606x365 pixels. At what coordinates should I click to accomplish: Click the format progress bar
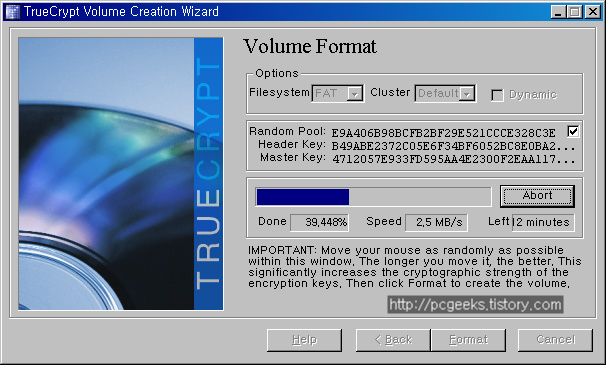tap(373, 197)
